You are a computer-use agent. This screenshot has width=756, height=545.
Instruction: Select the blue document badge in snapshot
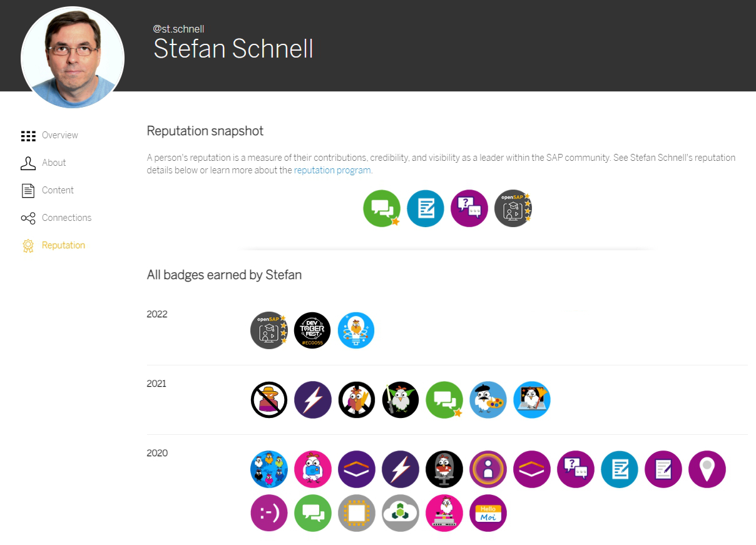click(x=426, y=208)
